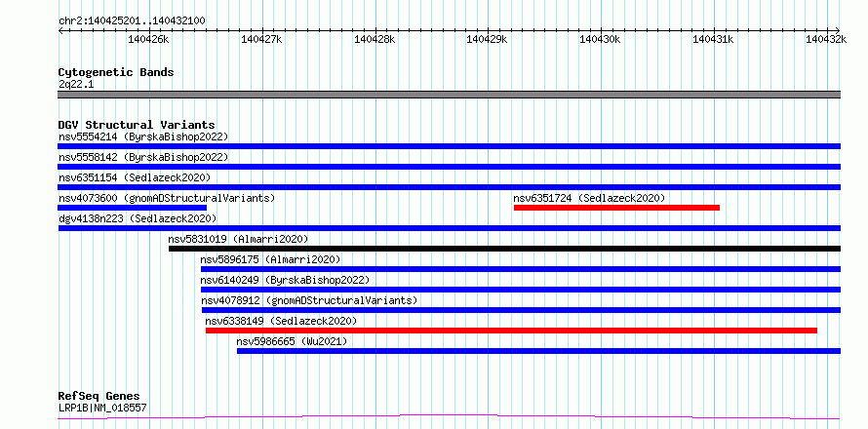Image resolution: width=868 pixels, height=429 pixels.
Task: Click the 140429k ruler tick label
Action: tap(488, 39)
